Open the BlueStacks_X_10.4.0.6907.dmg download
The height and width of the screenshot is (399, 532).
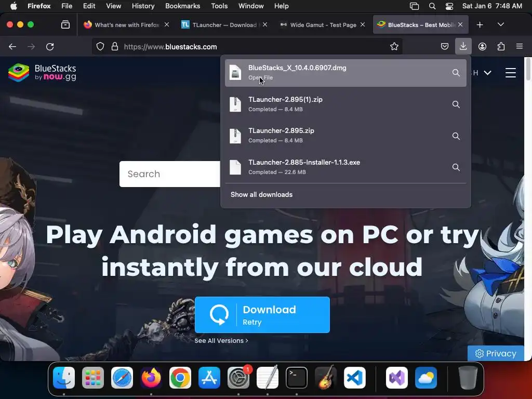pos(345,73)
